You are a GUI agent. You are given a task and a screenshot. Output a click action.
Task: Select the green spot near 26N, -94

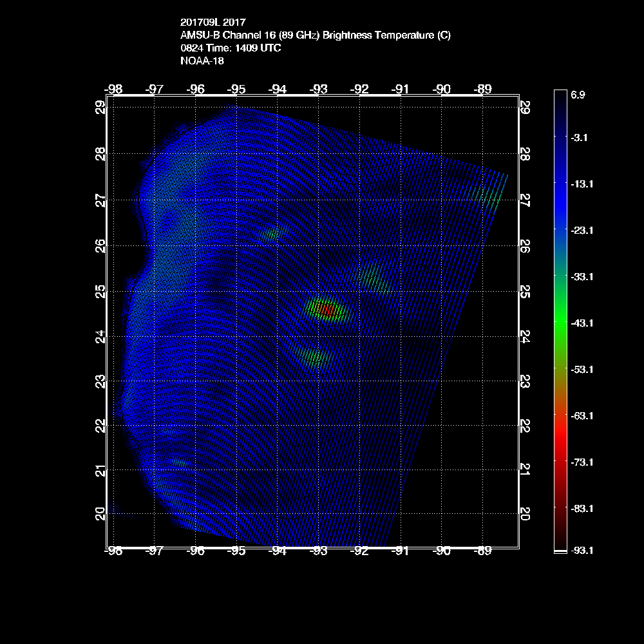pos(273,234)
